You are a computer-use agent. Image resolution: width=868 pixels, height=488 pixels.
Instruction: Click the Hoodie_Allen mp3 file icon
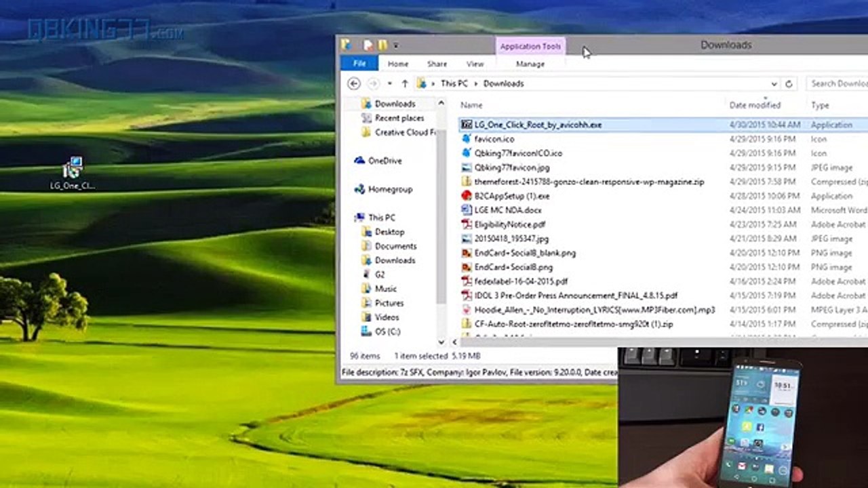[x=466, y=310]
